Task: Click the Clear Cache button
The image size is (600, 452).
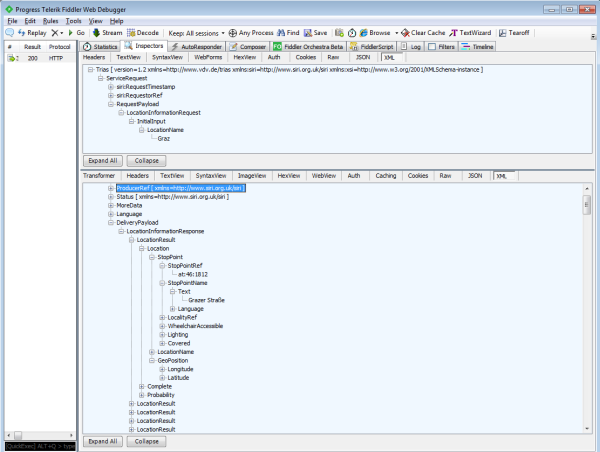Action: 423,33
